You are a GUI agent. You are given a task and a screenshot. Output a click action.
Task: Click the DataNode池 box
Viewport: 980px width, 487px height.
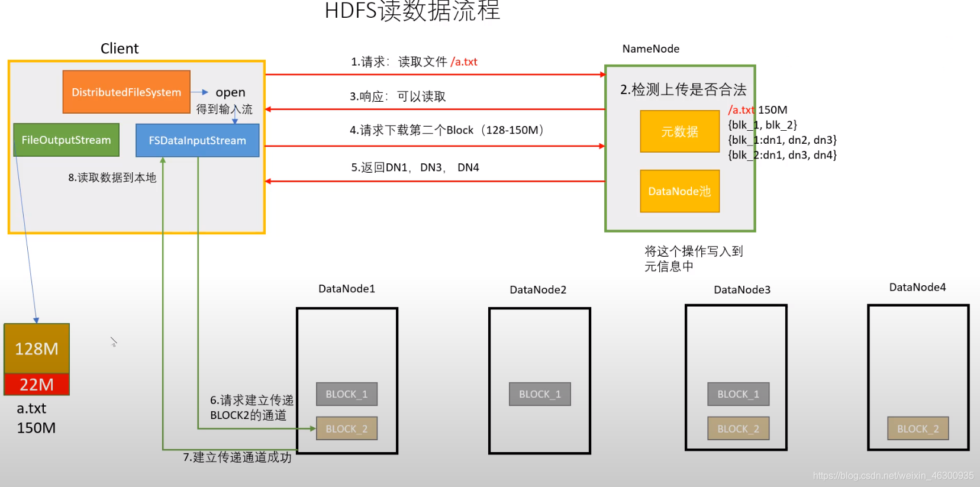679,191
